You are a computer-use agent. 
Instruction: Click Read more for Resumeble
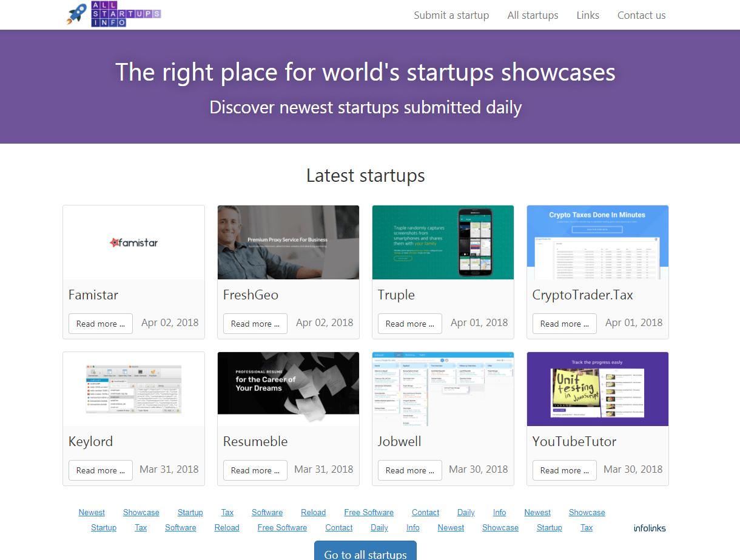click(x=255, y=470)
